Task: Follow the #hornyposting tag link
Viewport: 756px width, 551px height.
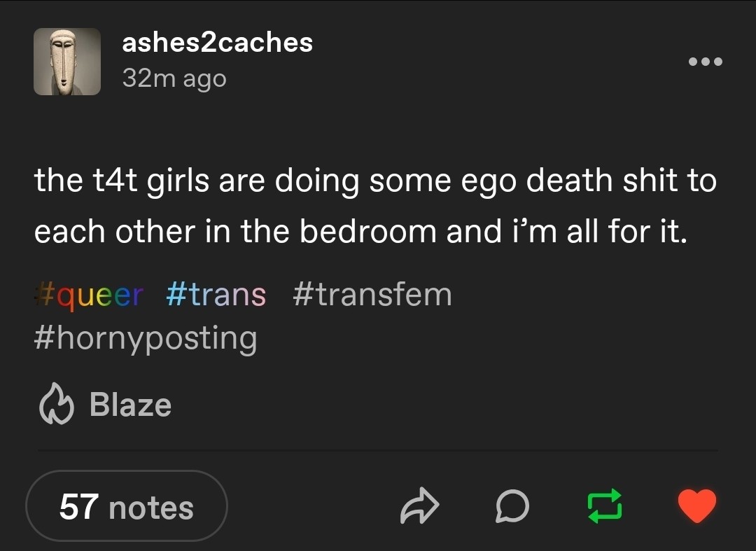Action: 146,339
